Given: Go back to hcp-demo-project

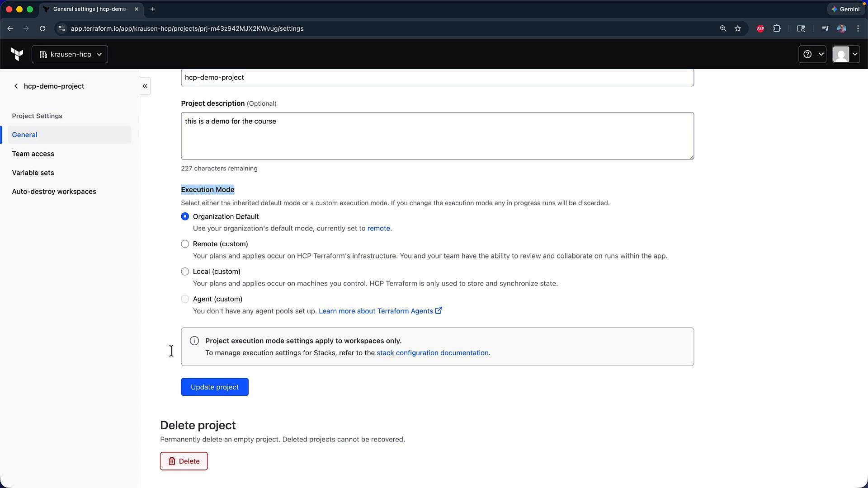Looking at the screenshot, I should (48, 86).
